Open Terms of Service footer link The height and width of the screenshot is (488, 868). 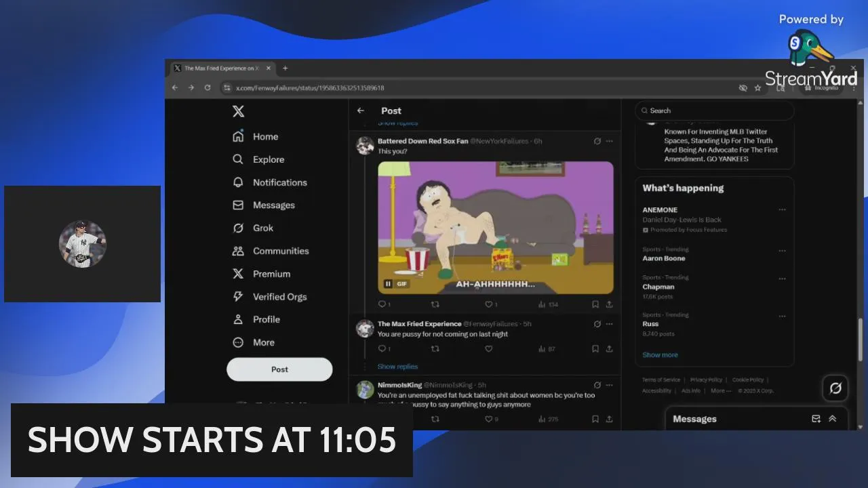661,380
